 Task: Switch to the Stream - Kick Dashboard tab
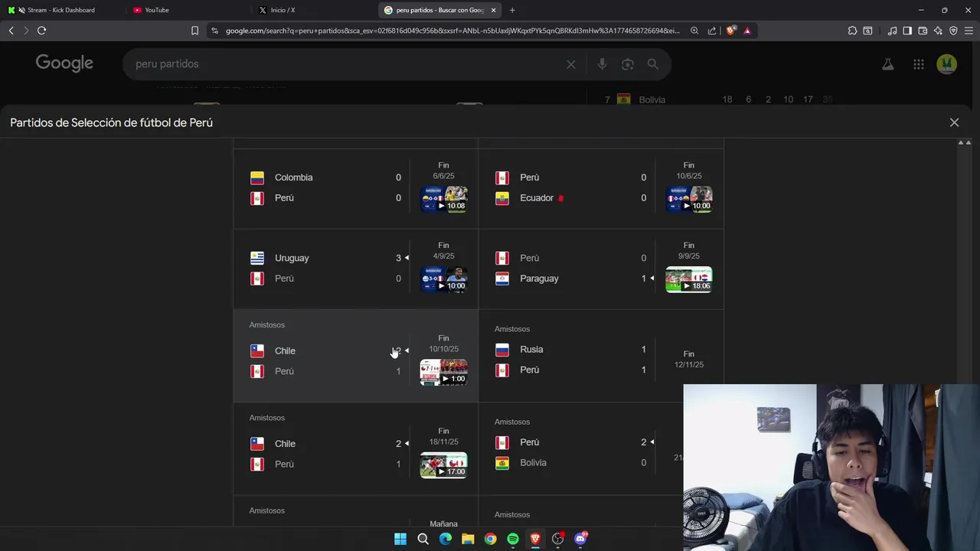(61, 10)
